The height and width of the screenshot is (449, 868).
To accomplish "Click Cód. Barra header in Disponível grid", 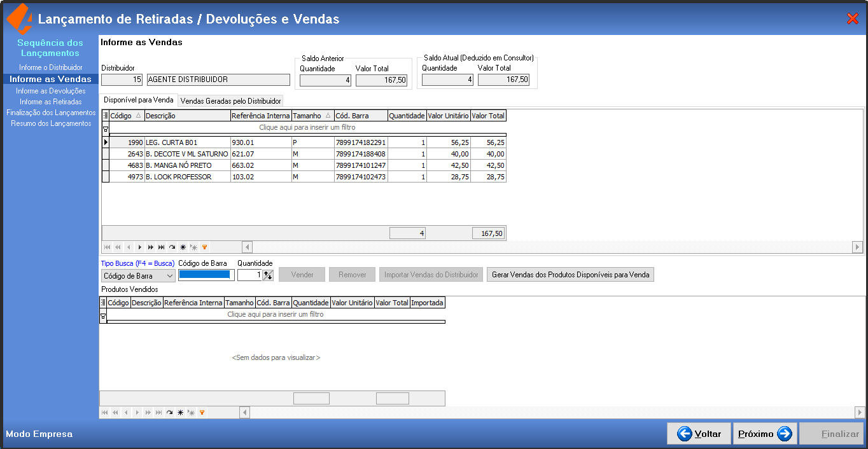I will [x=361, y=116].
